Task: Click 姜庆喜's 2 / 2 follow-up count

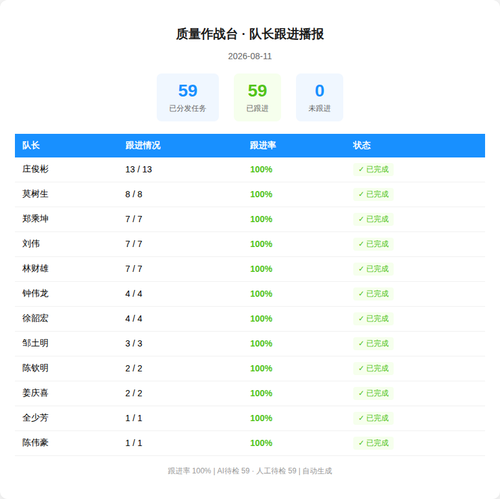Action: [x=134, y=393]
